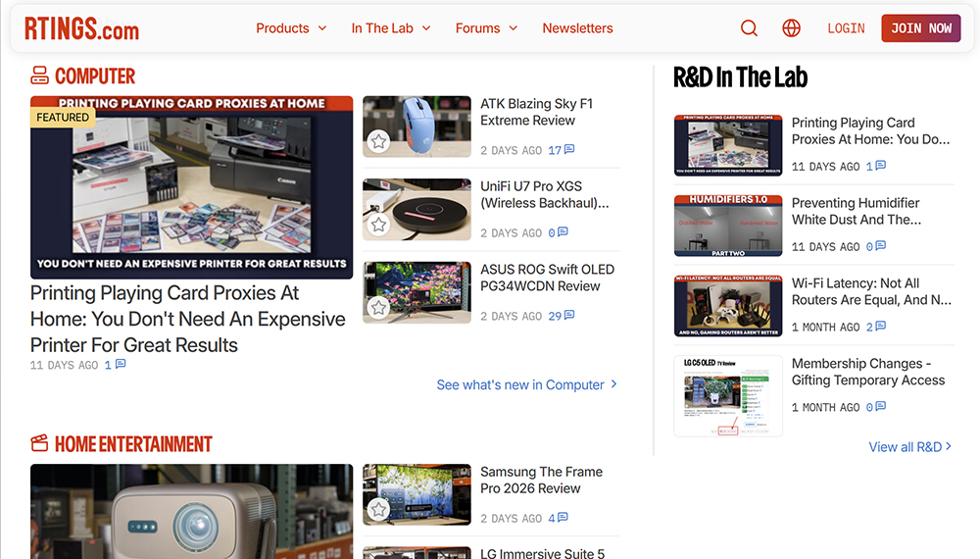
Task: Click the Home Entertainment section icon
Action: point(39,443)
